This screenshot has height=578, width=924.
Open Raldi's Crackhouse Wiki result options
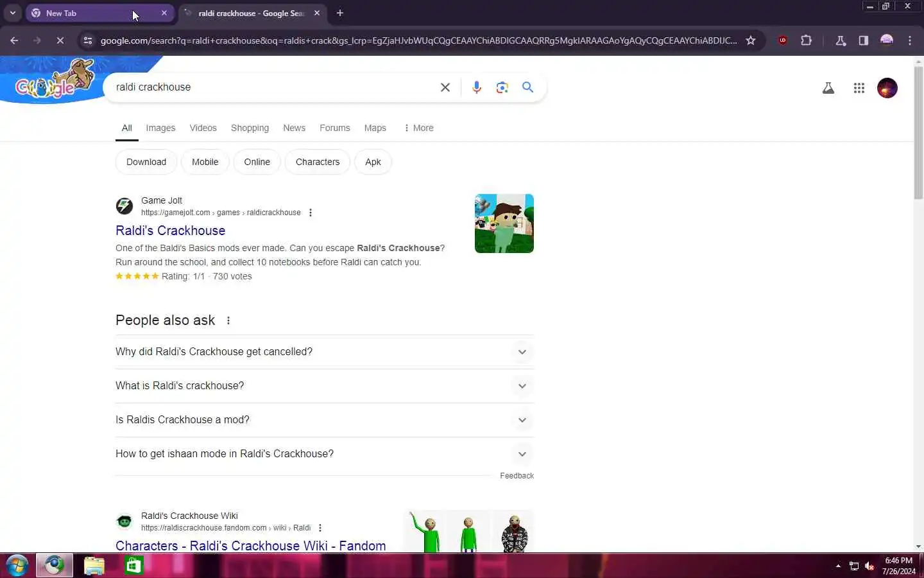(320, 528)
